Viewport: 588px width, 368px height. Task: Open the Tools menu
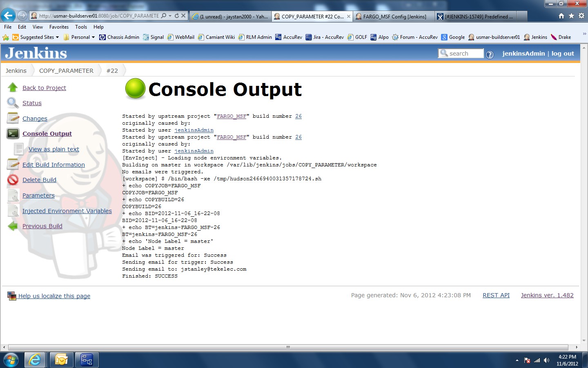click(81, 27)
